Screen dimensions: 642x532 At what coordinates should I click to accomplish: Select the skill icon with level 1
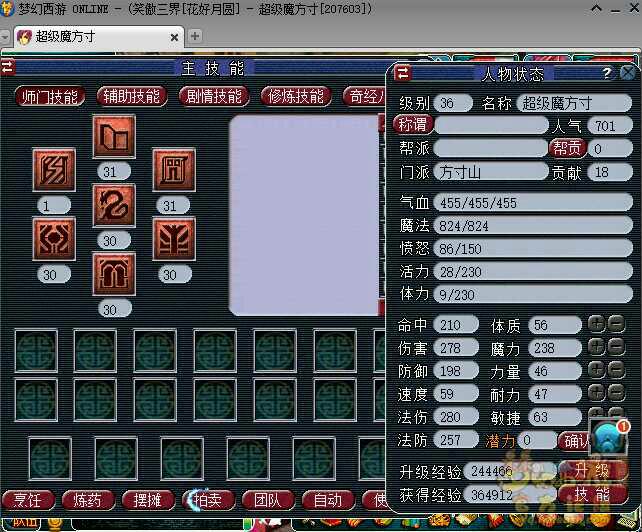coord(54,170)
